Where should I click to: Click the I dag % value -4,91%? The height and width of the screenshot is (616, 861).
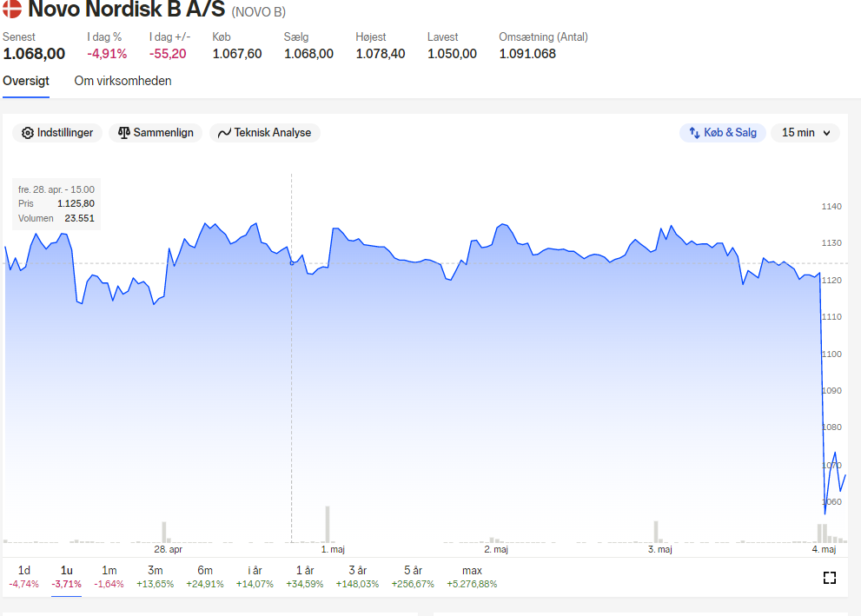coord(107,54)
